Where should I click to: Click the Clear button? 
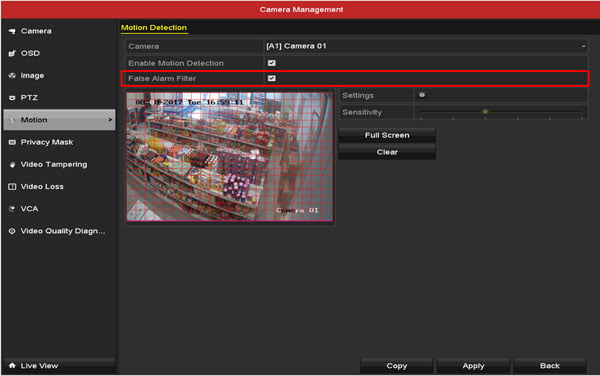pos(387,152)
